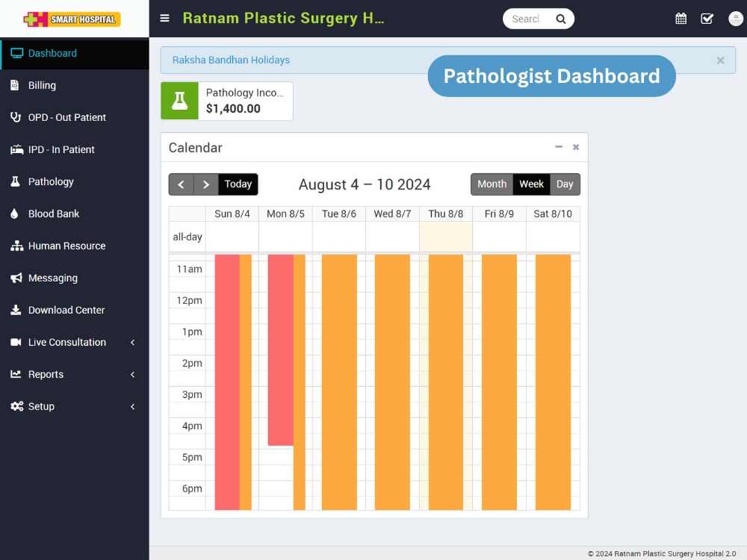
Task: Click the August 4 – 10 2024 title
Action: 365,184
